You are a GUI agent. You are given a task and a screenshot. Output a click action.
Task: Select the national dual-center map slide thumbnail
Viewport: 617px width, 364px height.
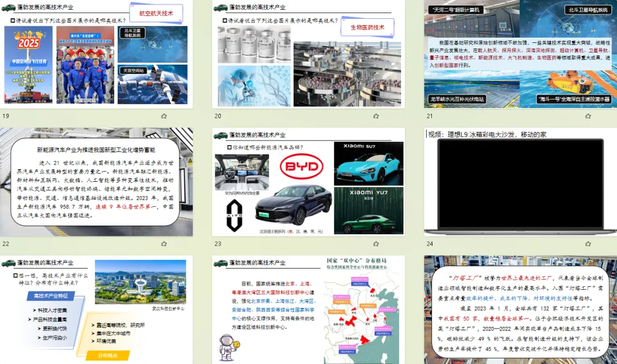click(308, 310)
